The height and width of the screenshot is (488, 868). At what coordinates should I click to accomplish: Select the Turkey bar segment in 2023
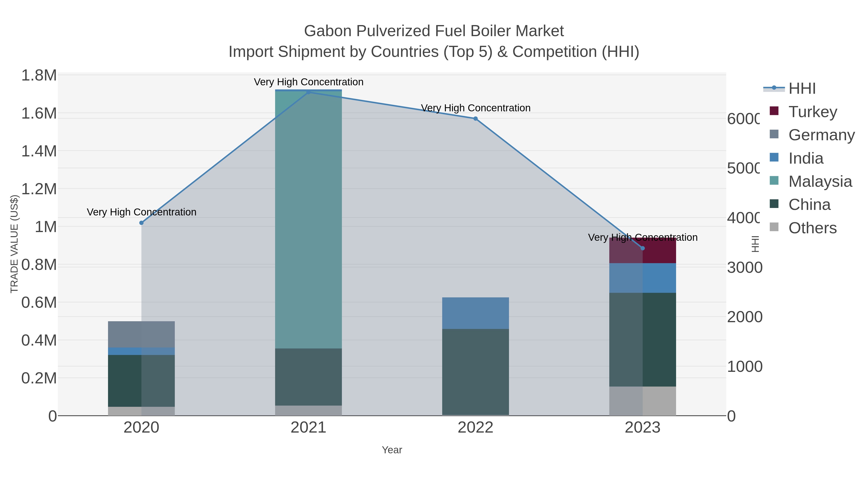click(643, 251)
